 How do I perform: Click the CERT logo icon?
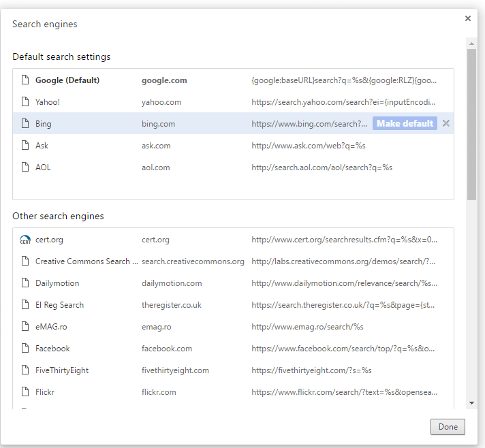pos(25,240)
